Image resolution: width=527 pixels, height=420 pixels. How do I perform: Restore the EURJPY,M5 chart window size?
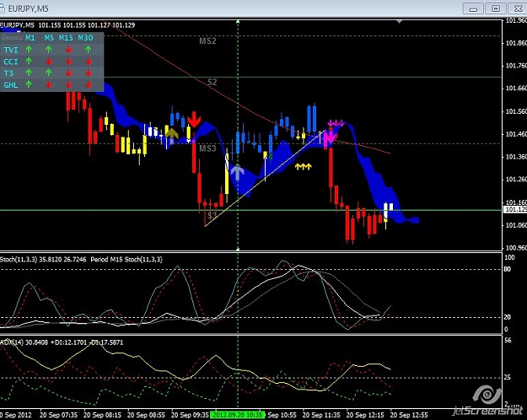point(496,8)
